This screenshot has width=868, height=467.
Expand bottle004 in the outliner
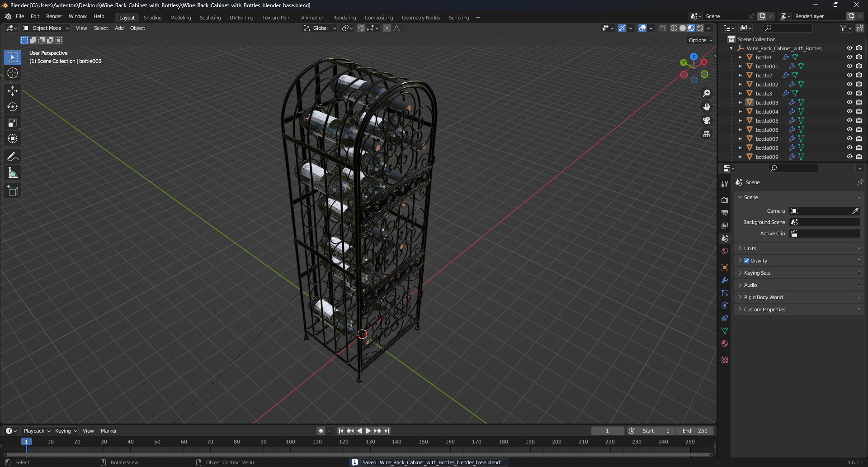click(740, 111)
